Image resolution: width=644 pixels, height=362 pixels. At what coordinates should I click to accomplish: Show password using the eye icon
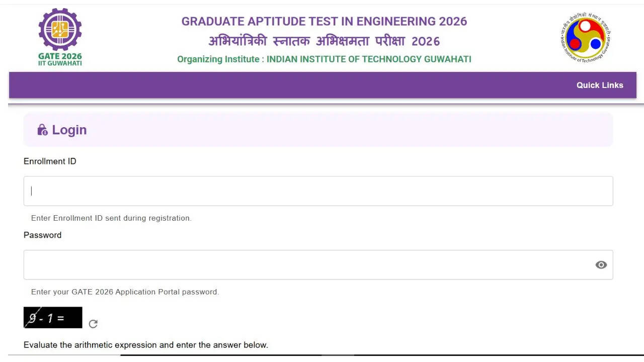coord(601,265)
